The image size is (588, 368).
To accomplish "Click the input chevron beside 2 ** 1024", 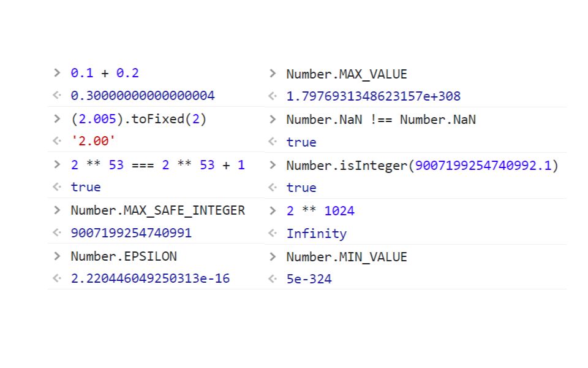I will pyautogui.click(x=272, y=210).
